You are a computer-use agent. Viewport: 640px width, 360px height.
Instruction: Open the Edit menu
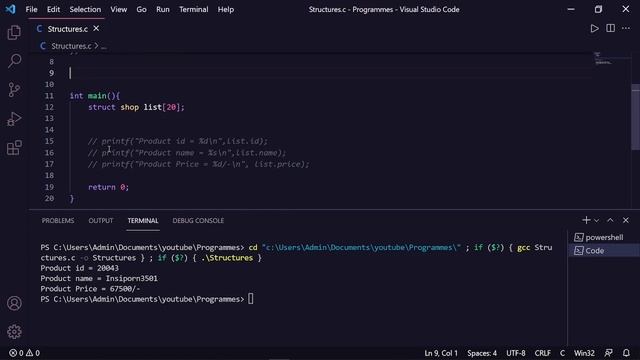53,9
